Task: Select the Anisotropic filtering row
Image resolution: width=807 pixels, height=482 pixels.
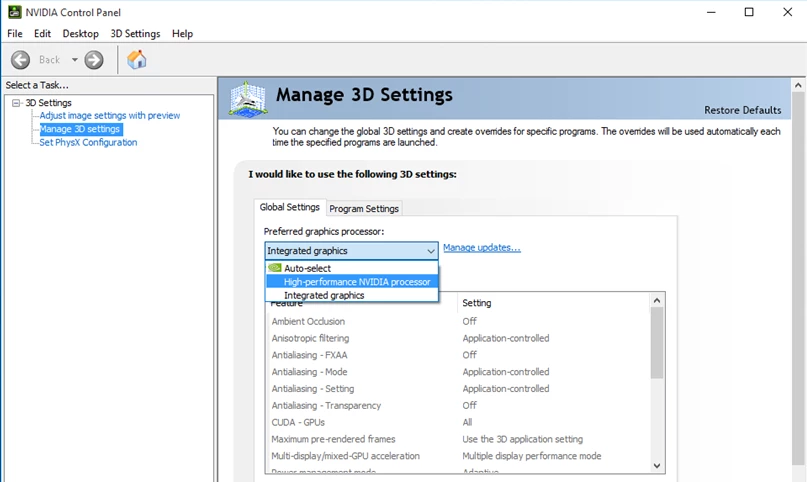Action: tap(458, 338)
